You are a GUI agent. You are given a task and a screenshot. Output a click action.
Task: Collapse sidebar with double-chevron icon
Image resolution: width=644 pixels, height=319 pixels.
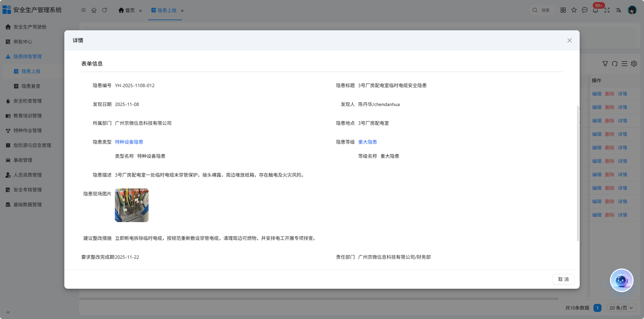[8, 312]
